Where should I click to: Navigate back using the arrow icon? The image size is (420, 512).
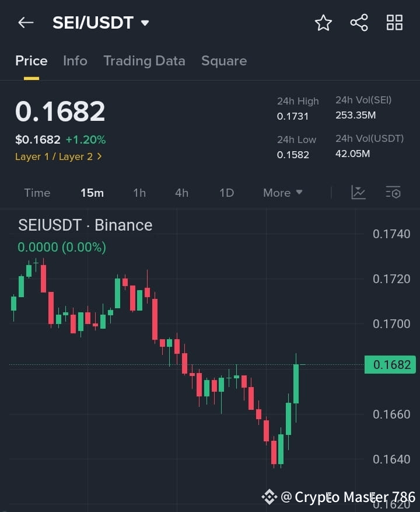click(24, 22)
